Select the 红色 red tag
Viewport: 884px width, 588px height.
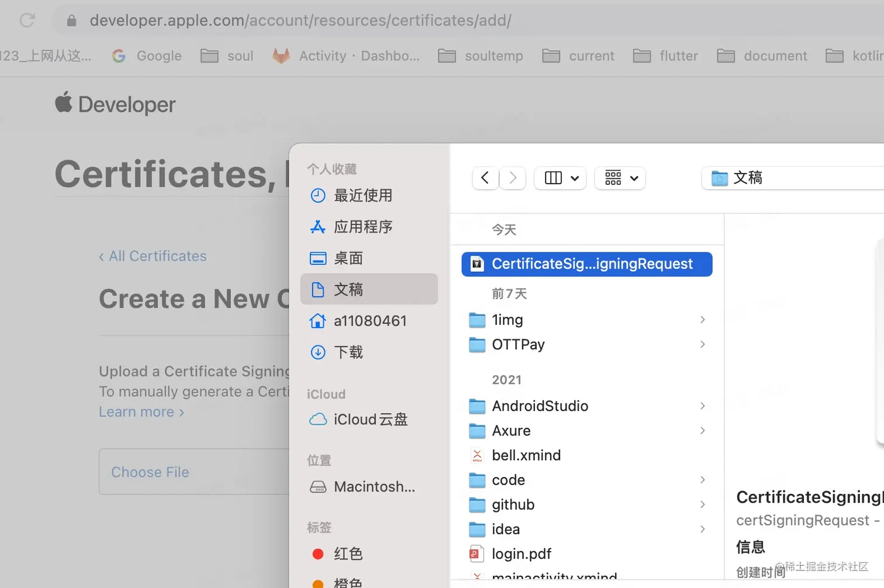369,554
